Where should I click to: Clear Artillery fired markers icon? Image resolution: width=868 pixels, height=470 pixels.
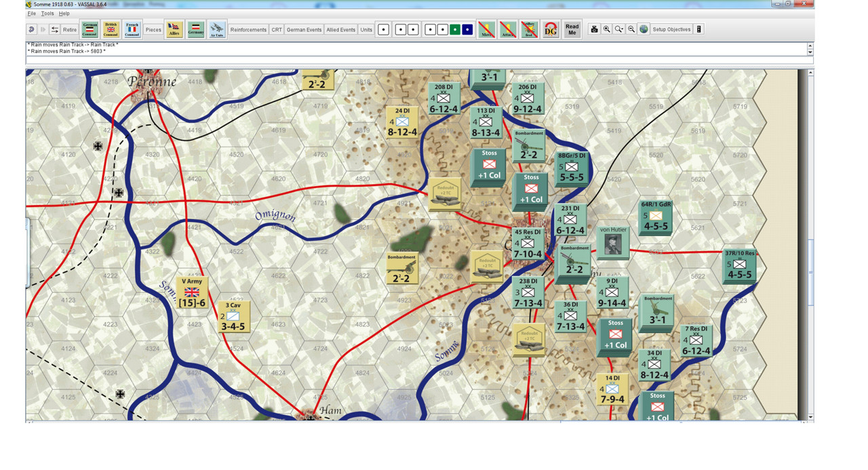coord(529,29)
